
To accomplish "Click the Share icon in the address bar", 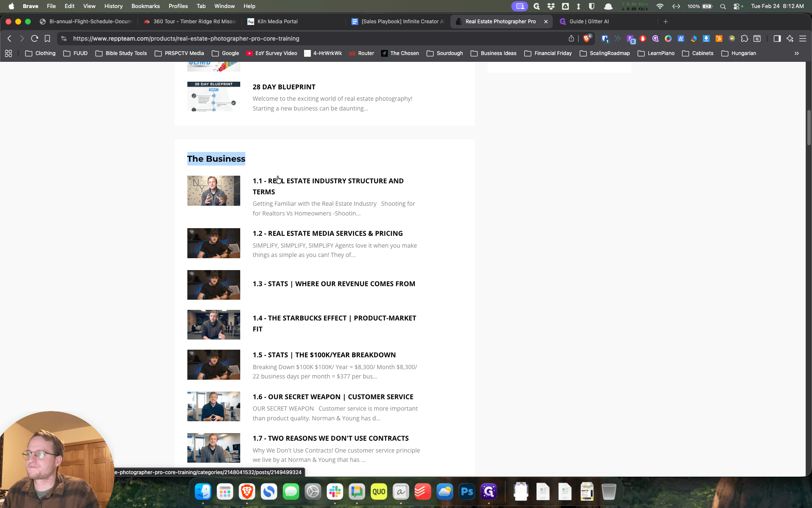I will point(571,39).
